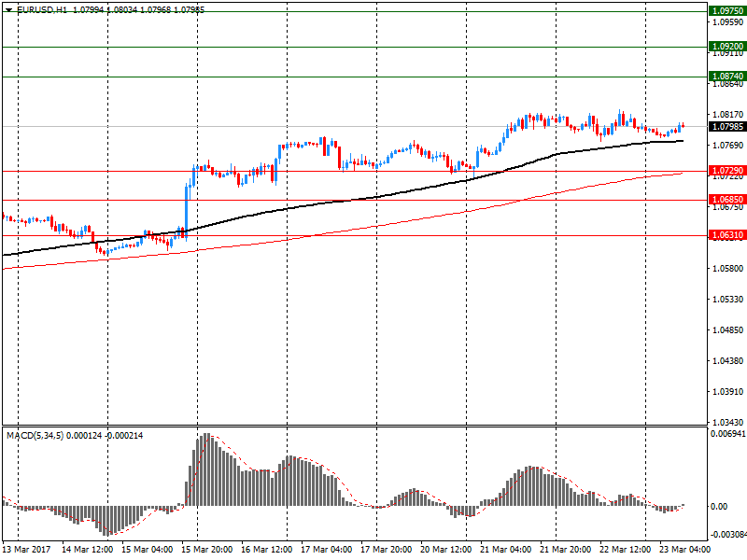747x560 pixels.
Task: Click the 23 Mar 04:00 time label
Action: coord(684,550)
